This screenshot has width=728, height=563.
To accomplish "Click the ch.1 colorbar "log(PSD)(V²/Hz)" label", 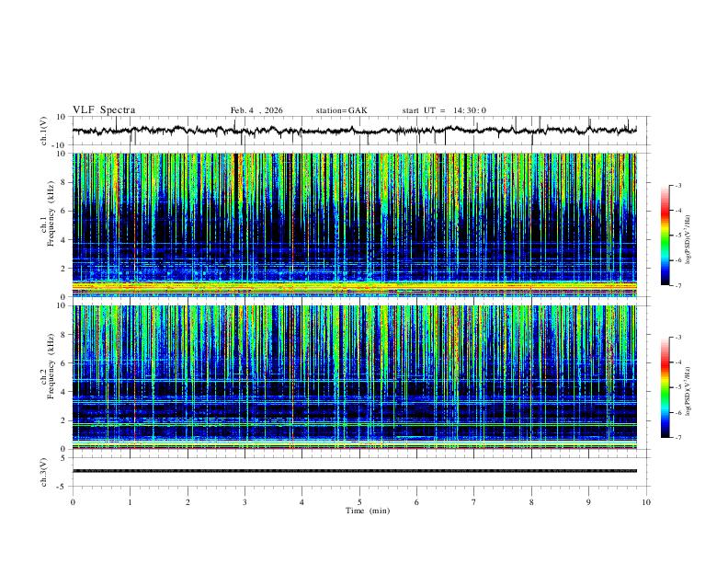I will (688, 240).
